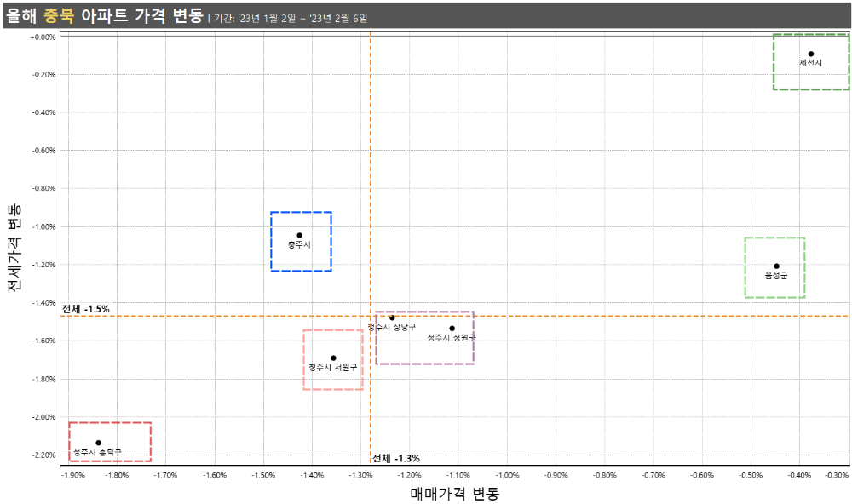Click the +0.00% y-axis tick label
The height and width of the screenshot is (504, 852).
click(43, 37)
